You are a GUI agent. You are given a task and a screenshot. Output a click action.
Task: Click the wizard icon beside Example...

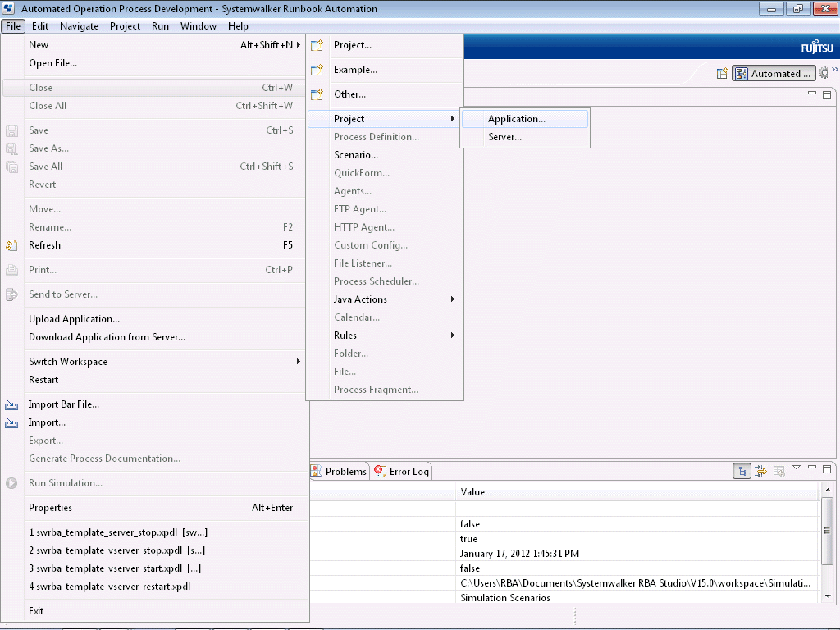point(317,71)
